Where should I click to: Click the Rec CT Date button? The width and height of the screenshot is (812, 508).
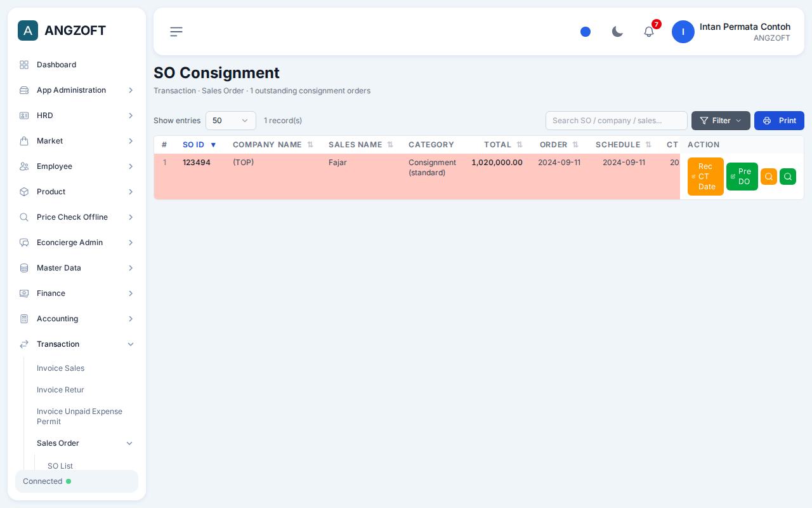(x=705, y=177)
